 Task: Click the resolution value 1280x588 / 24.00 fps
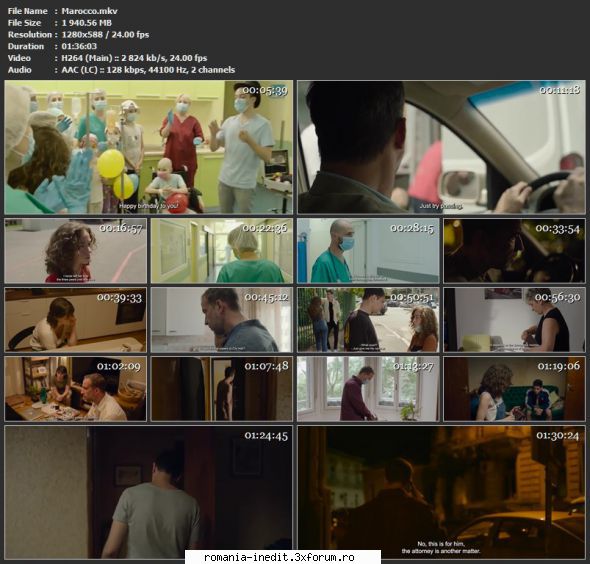[x=105, y=34]
